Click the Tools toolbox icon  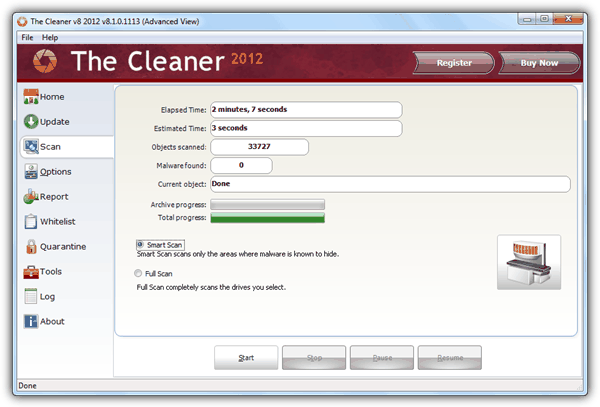(x=31, y=272)
